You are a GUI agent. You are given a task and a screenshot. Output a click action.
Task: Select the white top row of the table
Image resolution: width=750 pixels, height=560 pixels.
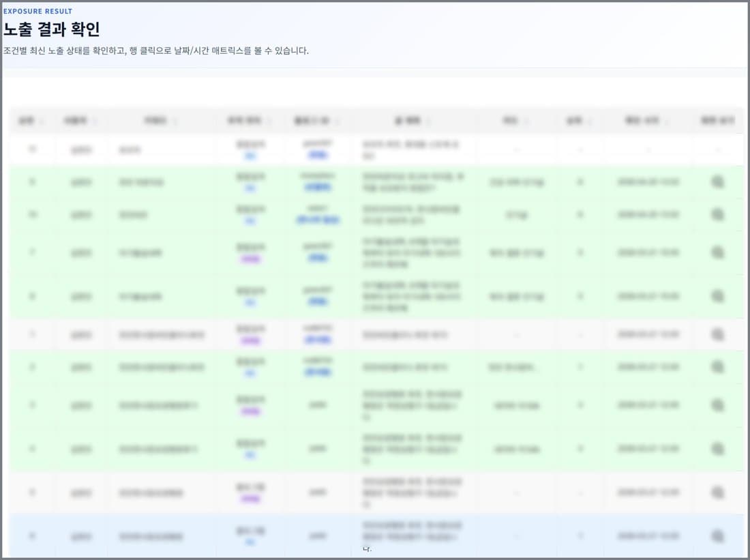(x=376, y=150)
